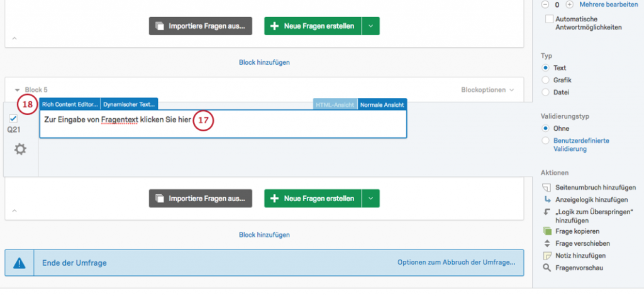Image resolution: width=644 pixels, height=296 pixels.
Task: Select the Datei type radio button
Action: 546,92
